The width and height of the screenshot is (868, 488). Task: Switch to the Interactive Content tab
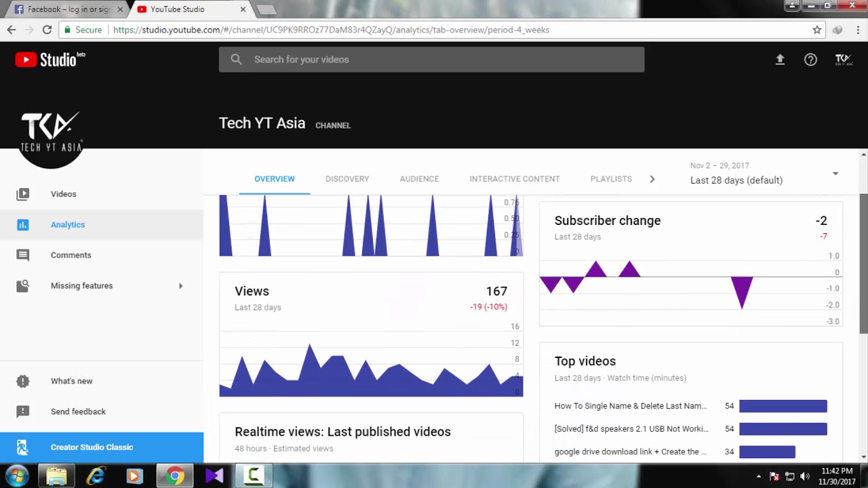(515, 179)
